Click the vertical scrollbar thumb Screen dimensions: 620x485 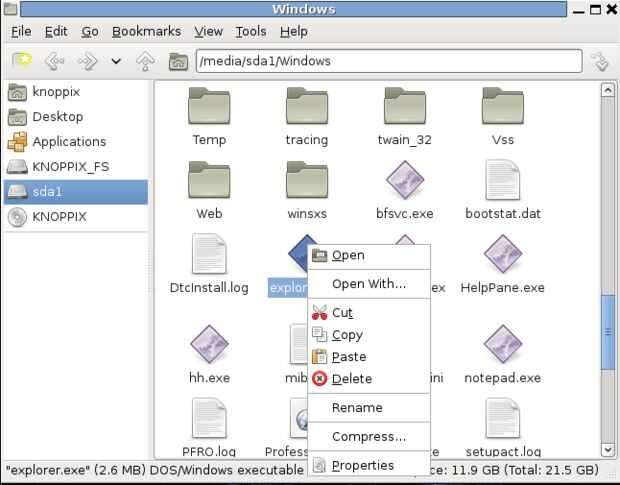(608, 332)
